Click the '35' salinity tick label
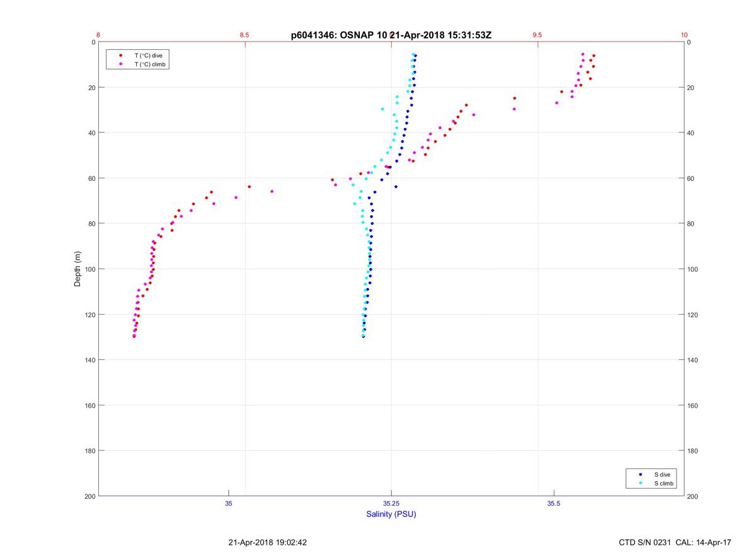The width and height of the screenshot is (756, 558). point(229,503)
